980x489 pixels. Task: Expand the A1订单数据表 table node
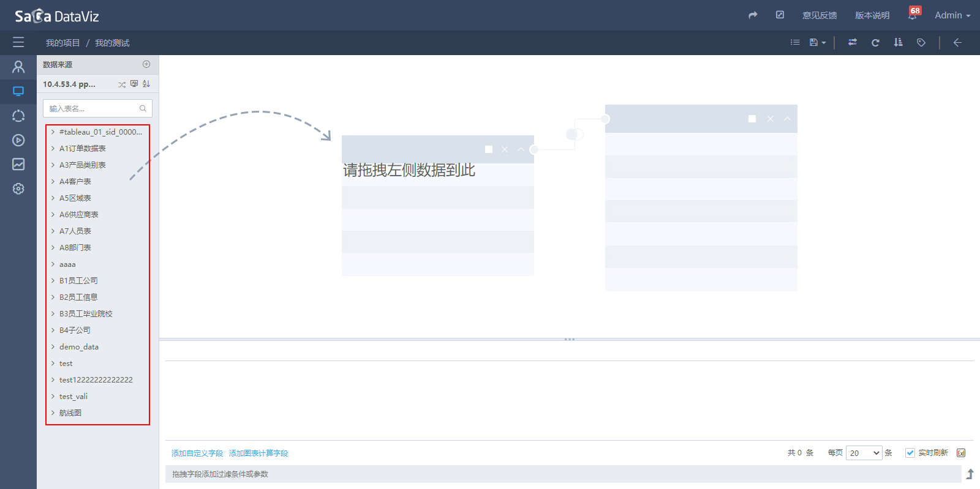pyautogui.click(x=53, y=149)
